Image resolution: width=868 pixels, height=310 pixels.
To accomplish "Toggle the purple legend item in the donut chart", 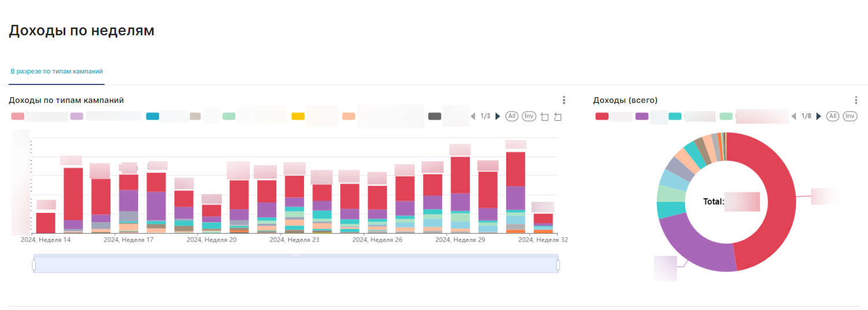I will pyautogui.click(x=641, y=116).
